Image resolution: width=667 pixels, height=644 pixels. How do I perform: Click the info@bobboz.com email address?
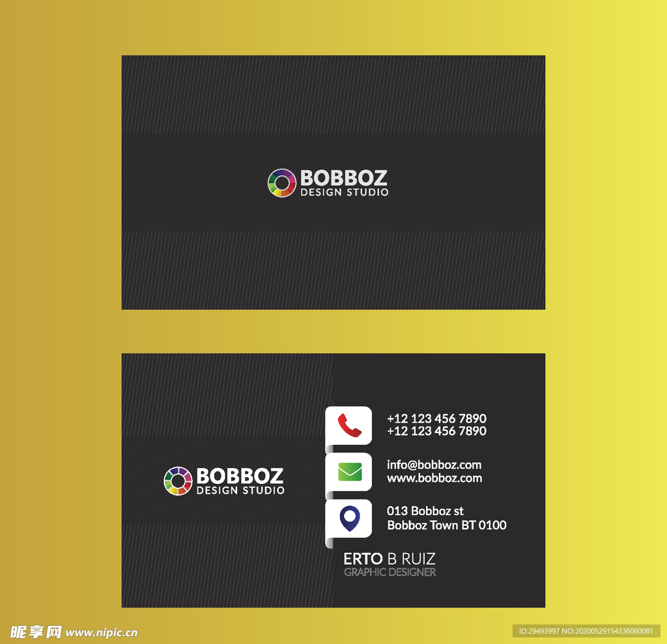coord(434,464)
